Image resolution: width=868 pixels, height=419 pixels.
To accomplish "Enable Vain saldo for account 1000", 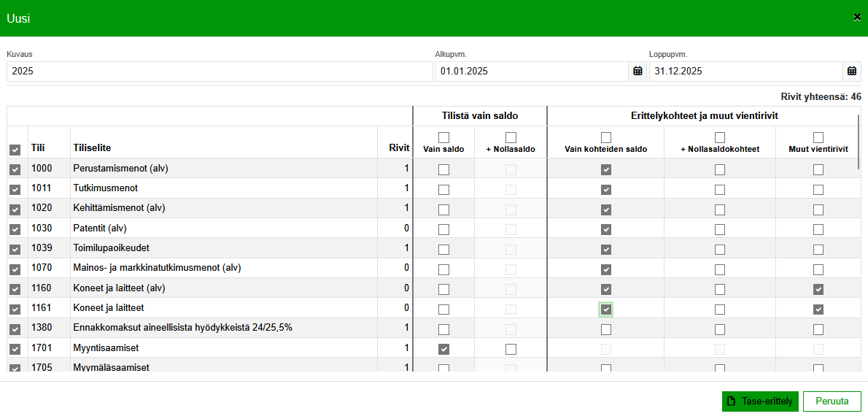I will [443, 169].
